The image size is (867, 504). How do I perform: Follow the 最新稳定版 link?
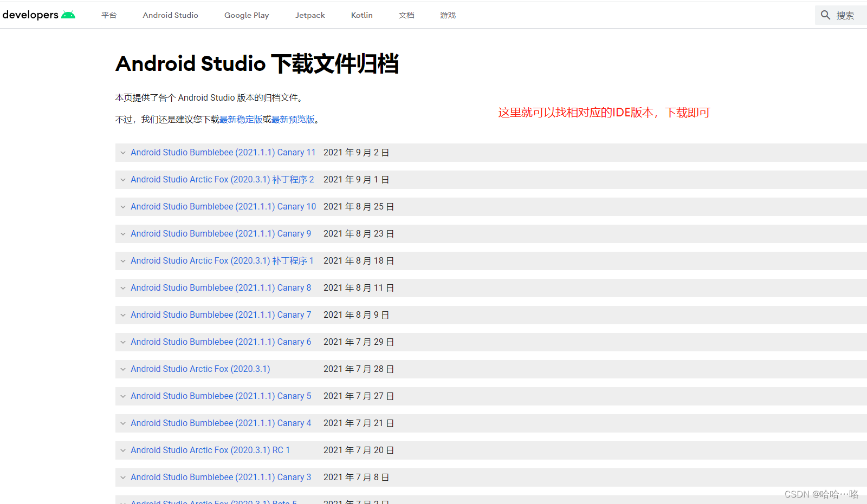click(241, 120)
